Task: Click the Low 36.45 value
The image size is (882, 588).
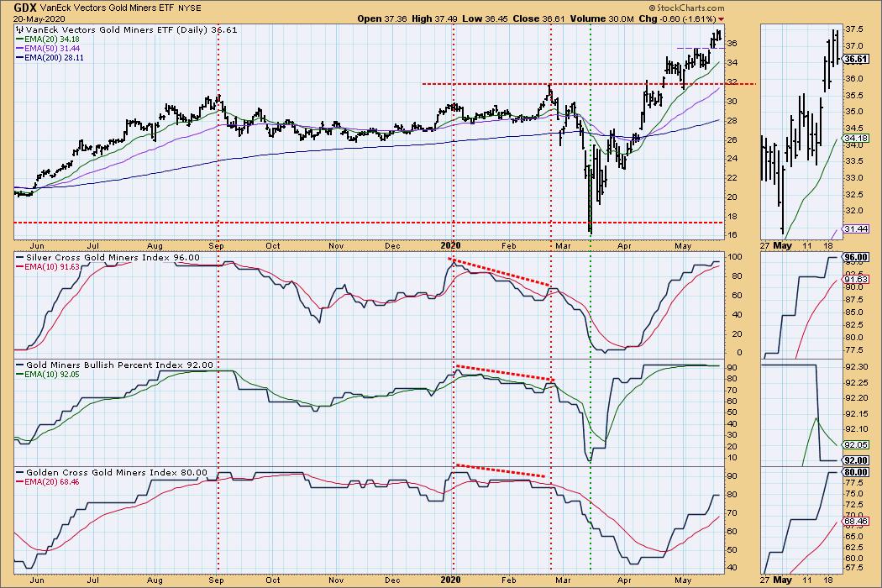Action: pyautogui.click(x=485, y=18)
